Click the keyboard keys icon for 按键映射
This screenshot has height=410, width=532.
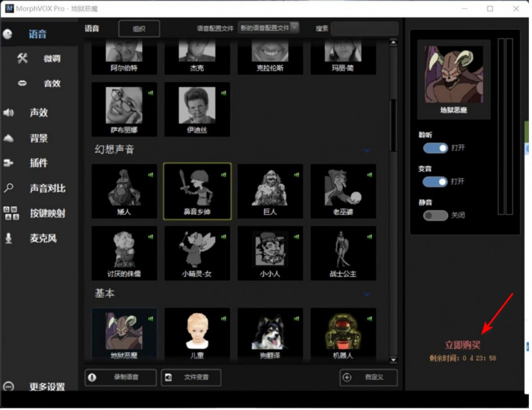[11, 213]
